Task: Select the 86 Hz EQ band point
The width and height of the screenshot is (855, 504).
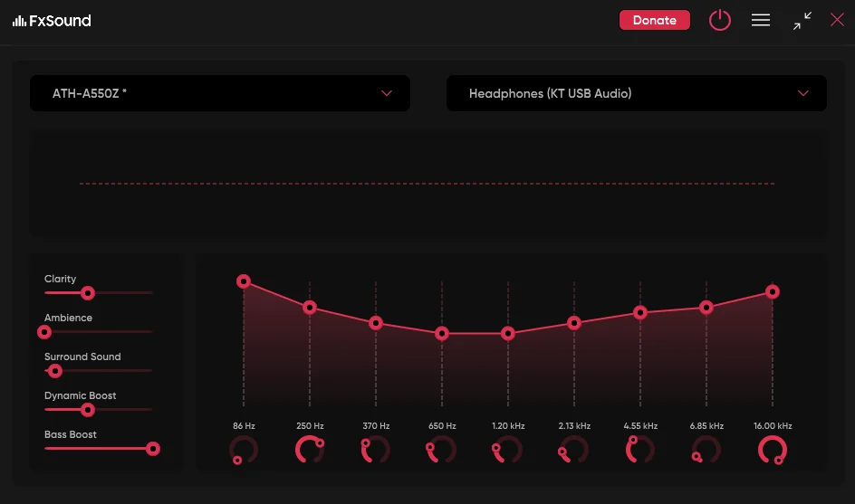Action: tap(244, 281)
